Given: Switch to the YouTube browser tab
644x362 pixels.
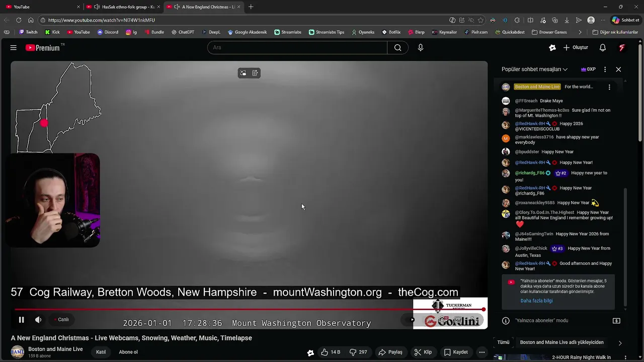Looking at the screenshot, I should point(43,7).
